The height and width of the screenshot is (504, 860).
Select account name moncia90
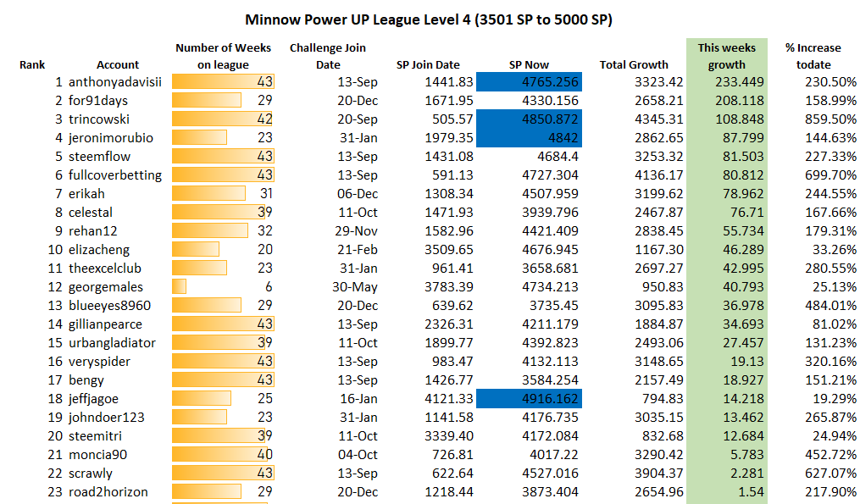point(97,455)
